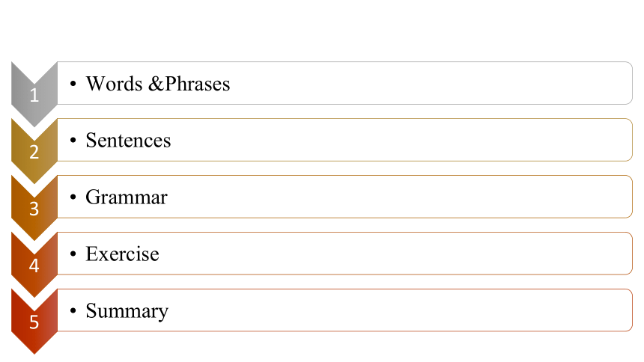Select the Grammar text
This screenshot has width=644, height=362.
click(127, 197)
